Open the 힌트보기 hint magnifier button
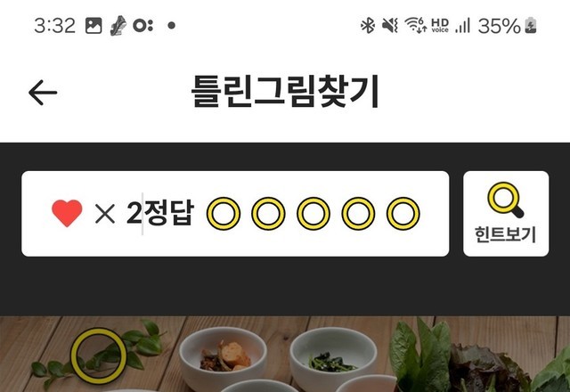 click(506, 214)
